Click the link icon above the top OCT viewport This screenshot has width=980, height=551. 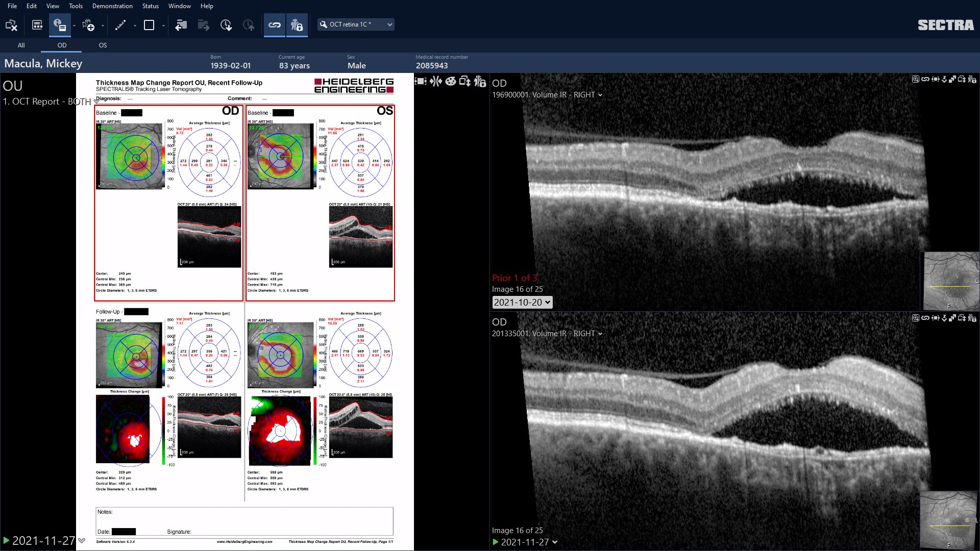(x=925, y=80)
